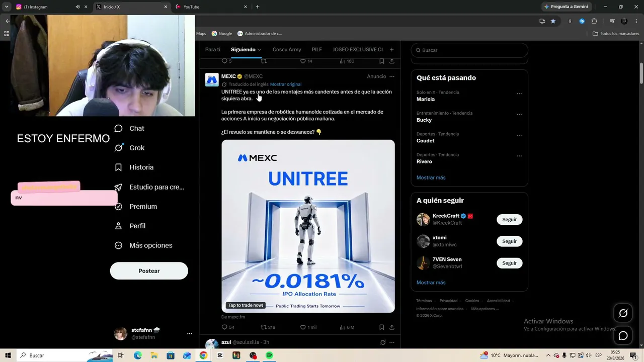Open Estudio para creadores in the sidebar
The height and width of the screenshot is (362, 644).
(149, 187)
